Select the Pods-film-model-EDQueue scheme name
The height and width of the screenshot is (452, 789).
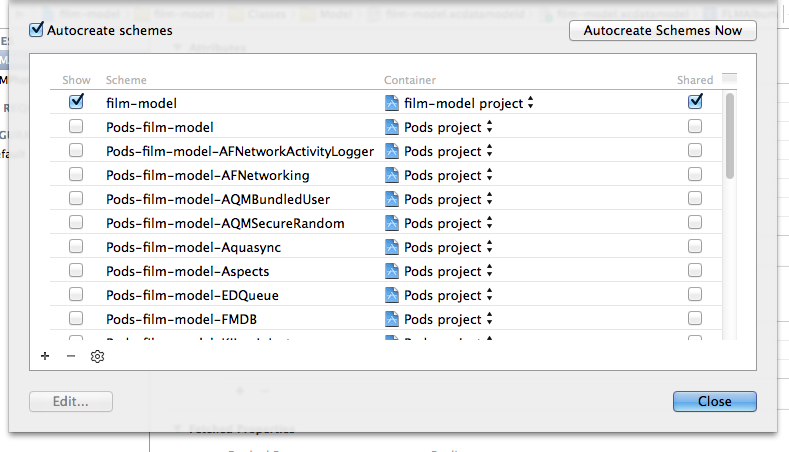192,295
